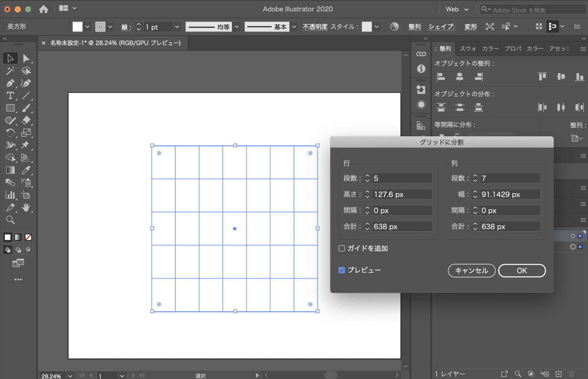Enable the ガイドを追加 checkbox

pyautogui.click(x=342, y=249)
